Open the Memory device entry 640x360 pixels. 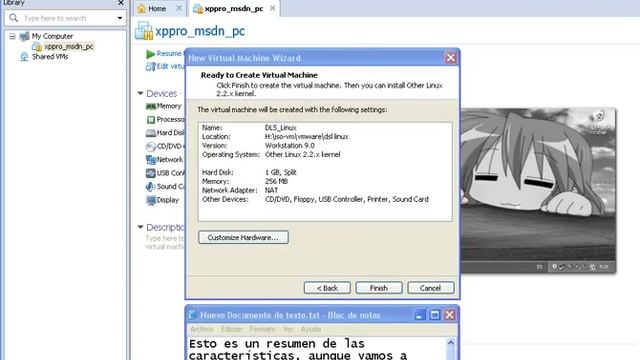click(x=169, y=106)
